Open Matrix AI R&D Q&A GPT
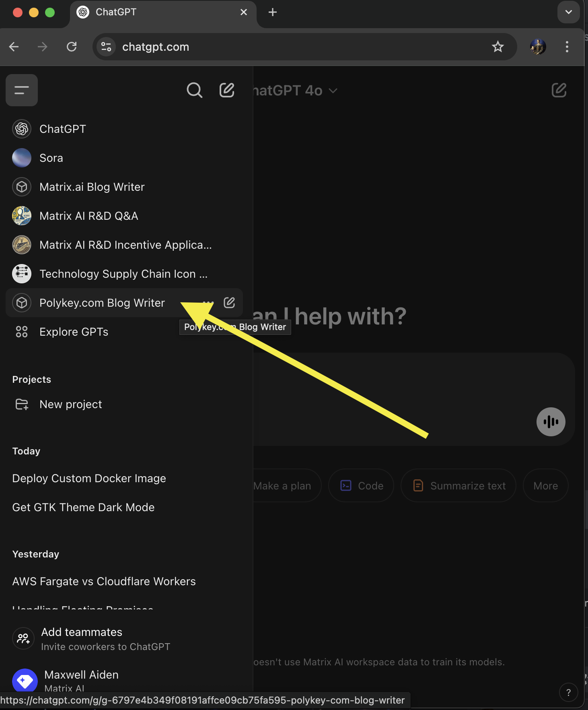Screen dimensions: 588x710 (124, 216)
